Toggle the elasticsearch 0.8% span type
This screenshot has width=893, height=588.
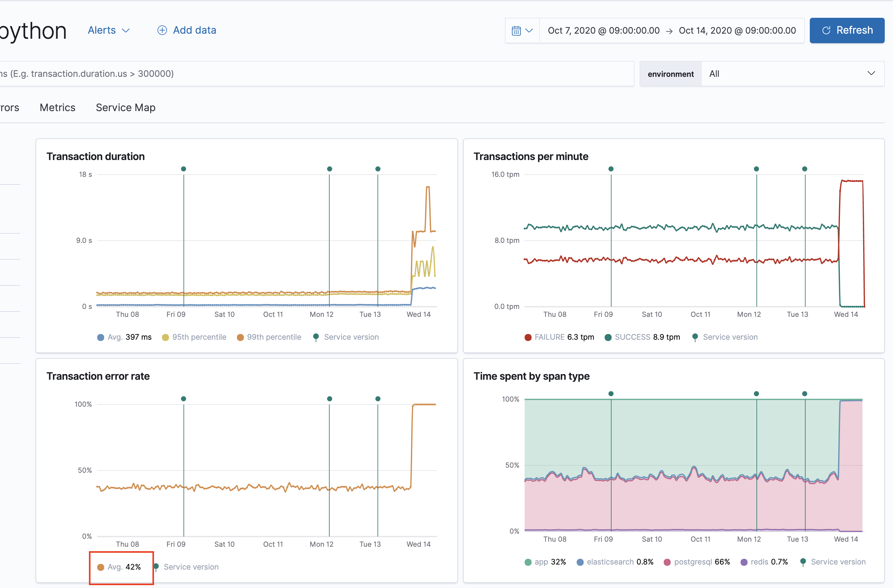(x=615, y=562)
